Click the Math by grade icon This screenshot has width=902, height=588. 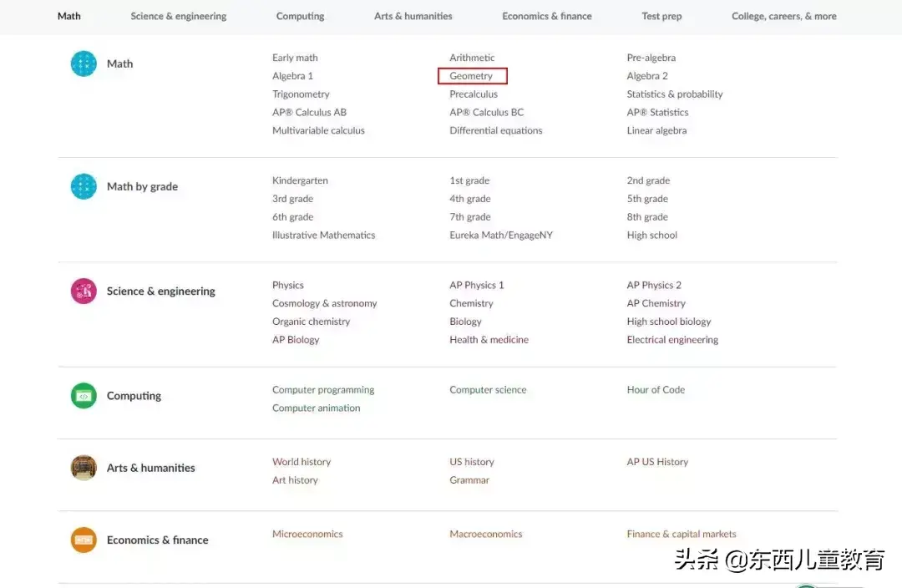[83, 186]
